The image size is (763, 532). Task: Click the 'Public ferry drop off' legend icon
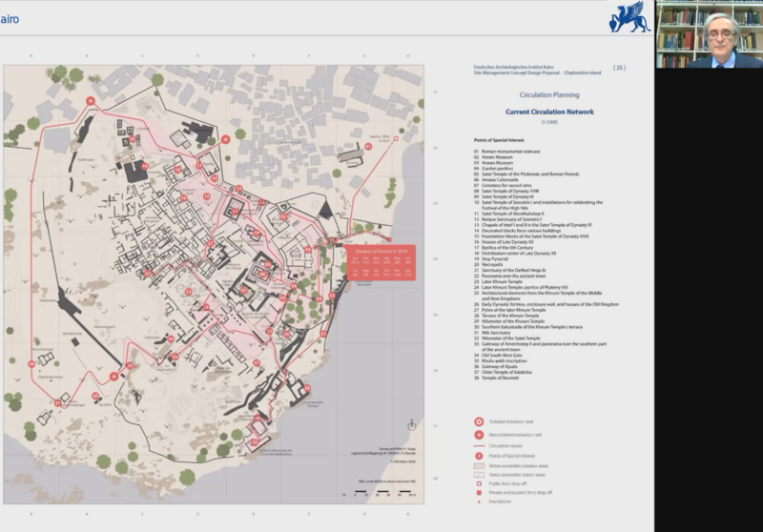coord(479,484)
